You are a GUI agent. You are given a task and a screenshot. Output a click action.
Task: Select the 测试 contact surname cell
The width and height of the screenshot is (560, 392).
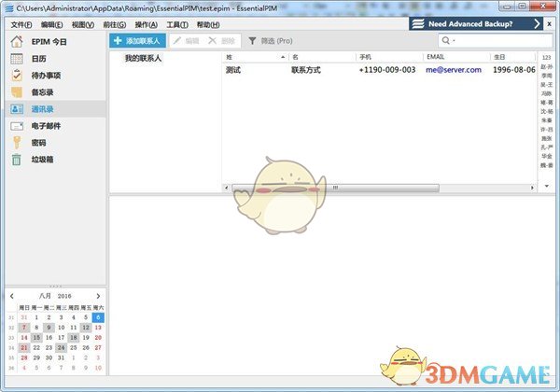[232, 70]
